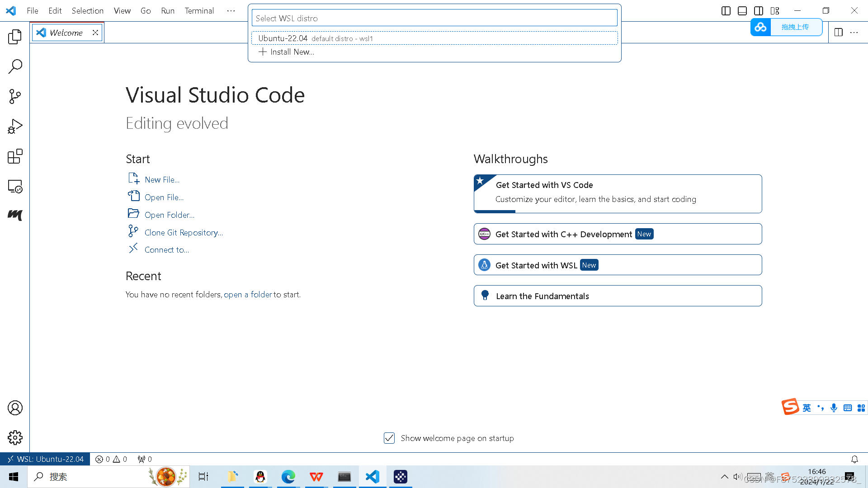Open the Extensions view
The image size is (868, 488).
pos(15,156)
